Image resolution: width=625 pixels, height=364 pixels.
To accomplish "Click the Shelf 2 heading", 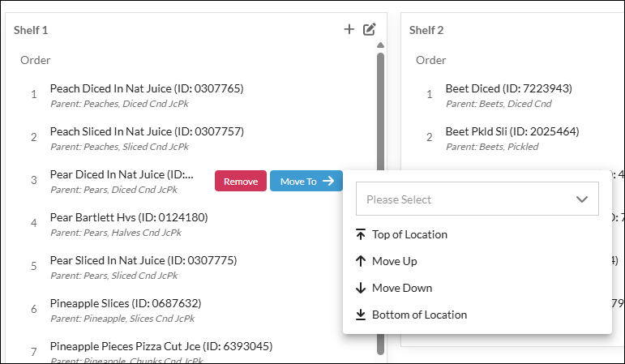I will [x=426, y=30].
